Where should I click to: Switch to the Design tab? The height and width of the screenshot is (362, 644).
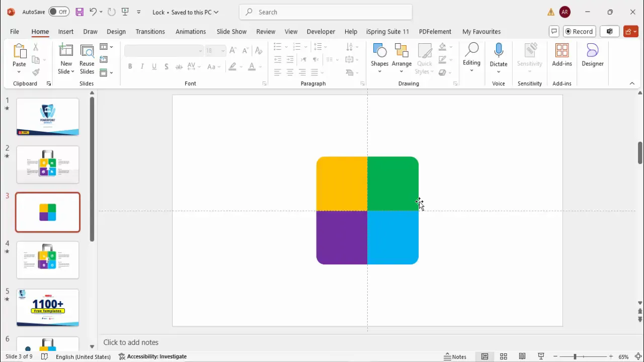(x=116, y=31)
